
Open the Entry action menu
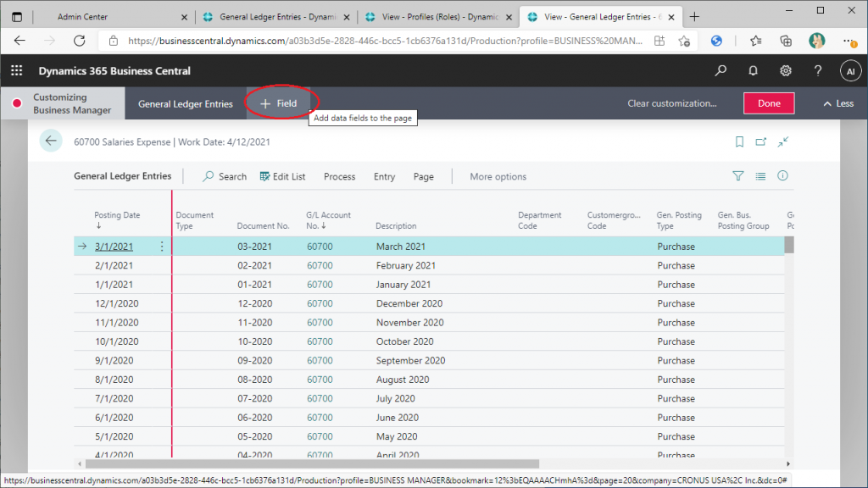(x=384, y=176)
